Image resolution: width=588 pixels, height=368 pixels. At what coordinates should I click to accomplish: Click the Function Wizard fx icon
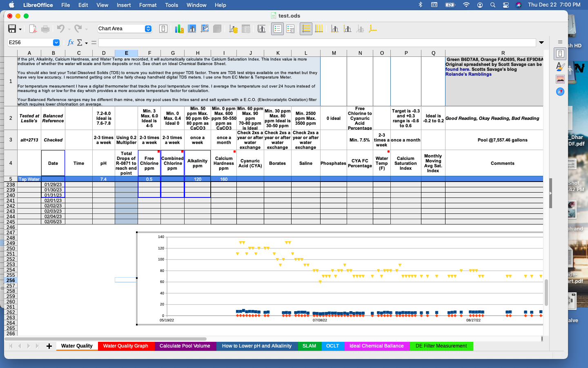70,43
